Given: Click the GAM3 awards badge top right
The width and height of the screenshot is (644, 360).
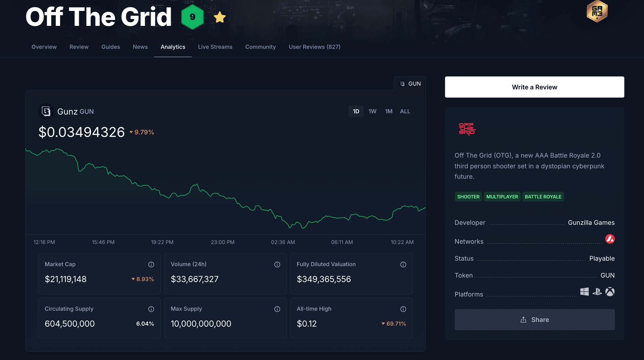Looking at the screenshot, I should 597,11.
